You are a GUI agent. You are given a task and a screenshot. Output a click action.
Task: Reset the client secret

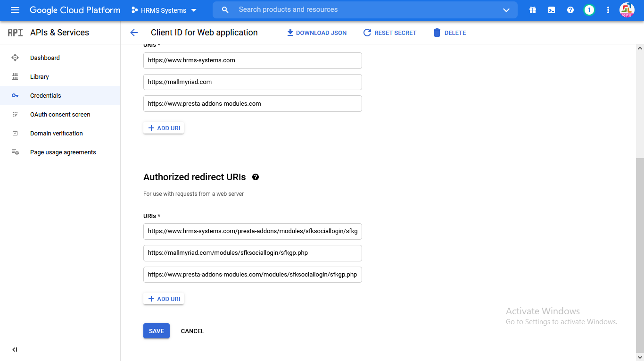390,33
